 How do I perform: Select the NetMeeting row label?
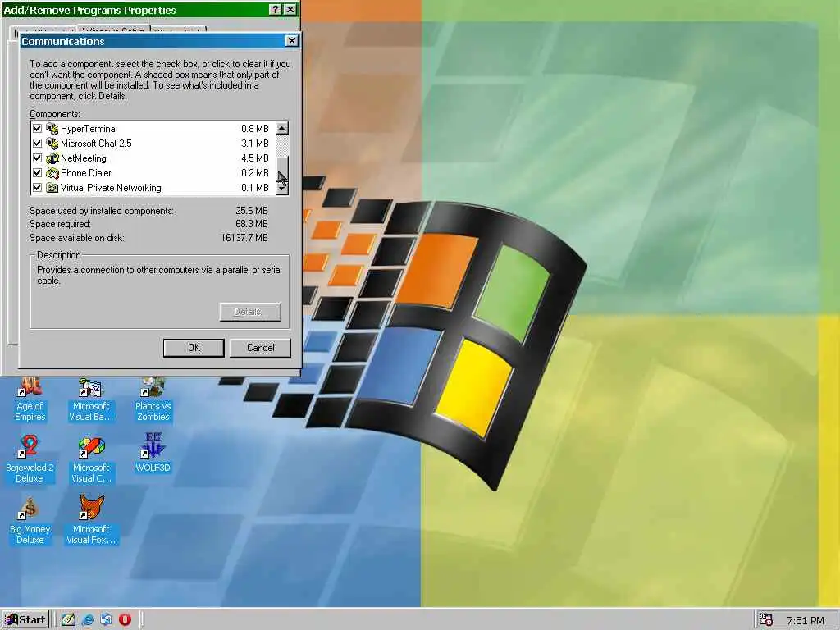point(83,158)
